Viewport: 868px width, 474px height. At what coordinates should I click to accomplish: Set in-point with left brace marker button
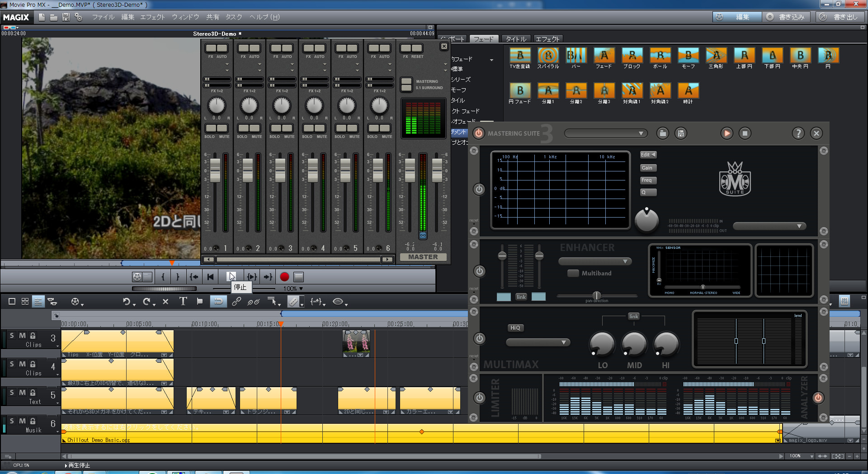[x=163, y=277]
